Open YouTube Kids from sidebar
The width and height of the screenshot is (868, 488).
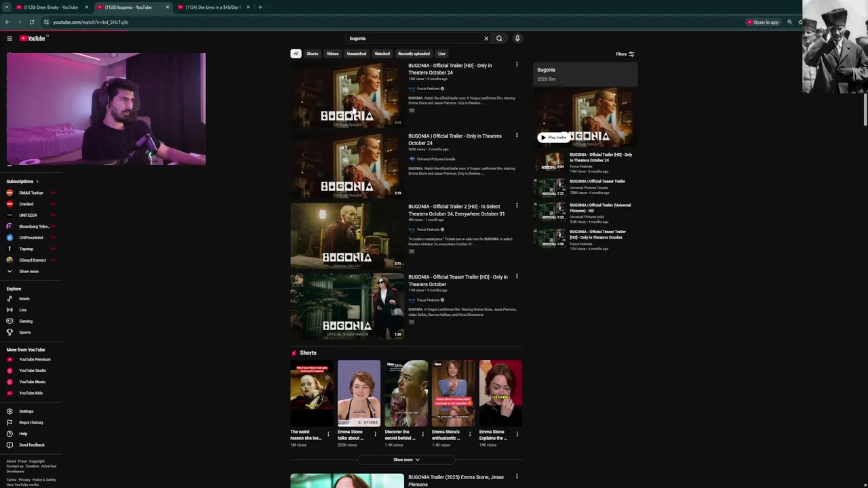31,393
